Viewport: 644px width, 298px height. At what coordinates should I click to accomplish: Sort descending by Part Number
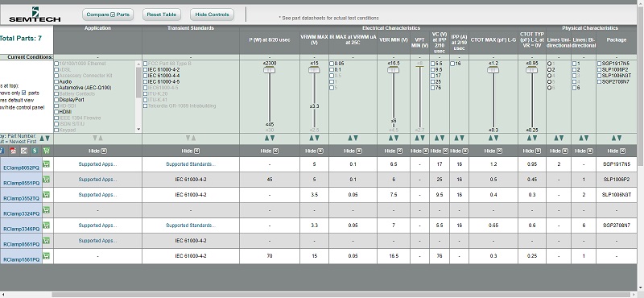click(x=47, y=139)
